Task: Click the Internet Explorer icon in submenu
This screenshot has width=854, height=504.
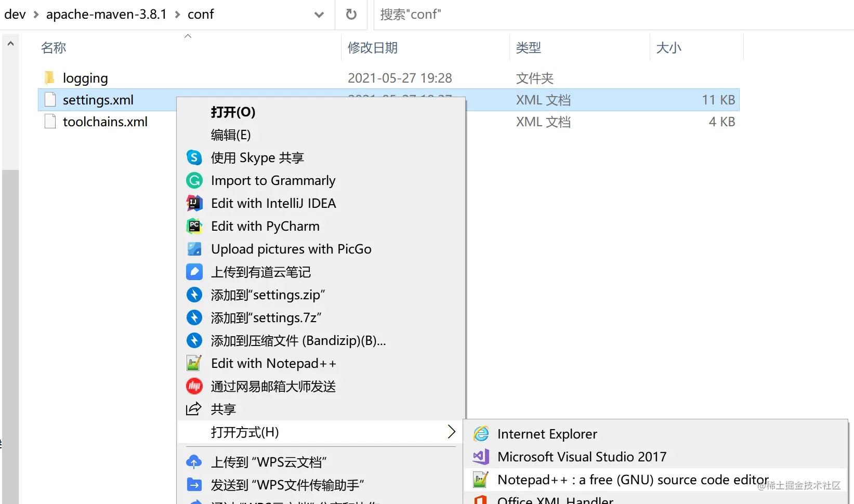Action: [481, 434]
